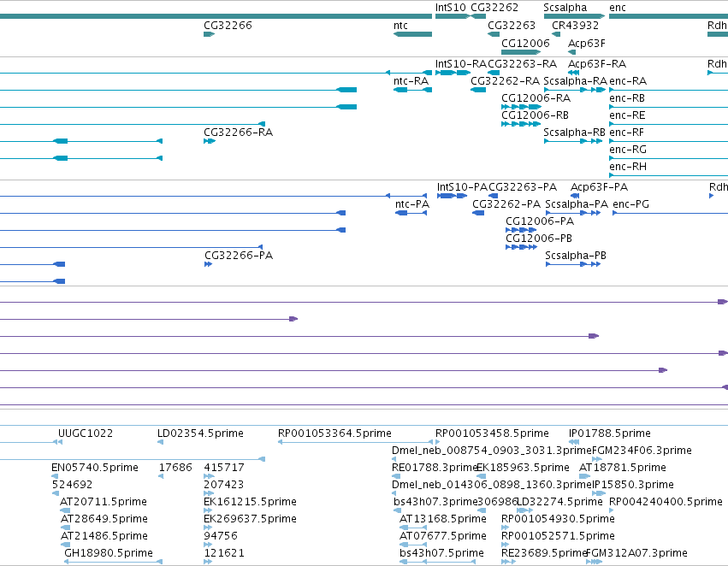Click the CG32262 gene label

coord(494,8)
